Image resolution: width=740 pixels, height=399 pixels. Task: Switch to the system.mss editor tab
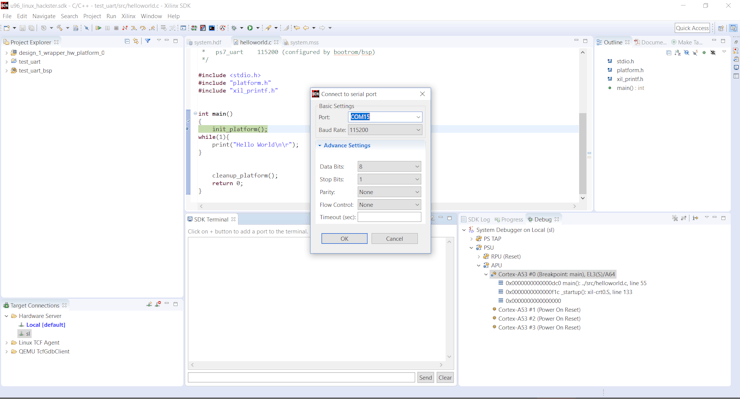point(301,42)
